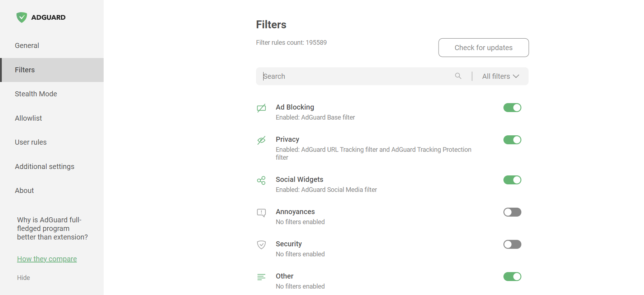Image resolution: width=644 pixels, height=295 pixels.
Task: Switch off Social Widgets toggle
Action: pyautogui.click(x=512, y=180)
